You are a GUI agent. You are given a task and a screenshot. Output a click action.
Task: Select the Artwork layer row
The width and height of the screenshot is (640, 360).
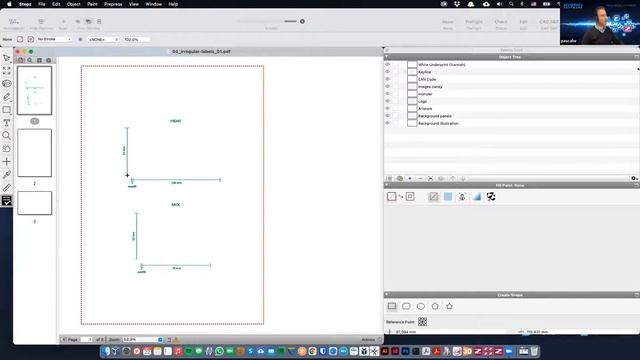tap(511, 109)
